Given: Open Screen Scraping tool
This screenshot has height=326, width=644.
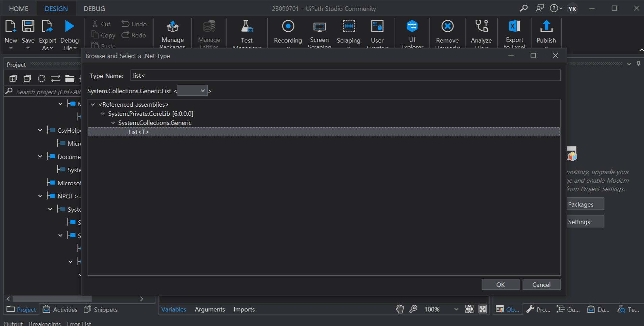Looking at the screenshot, I should (319, 34).
